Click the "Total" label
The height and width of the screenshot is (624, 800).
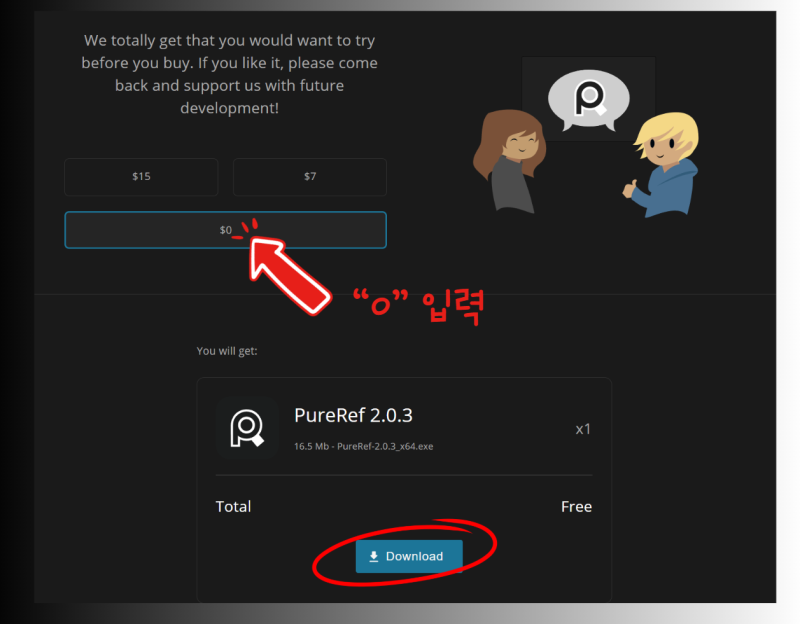coord(233,507)
